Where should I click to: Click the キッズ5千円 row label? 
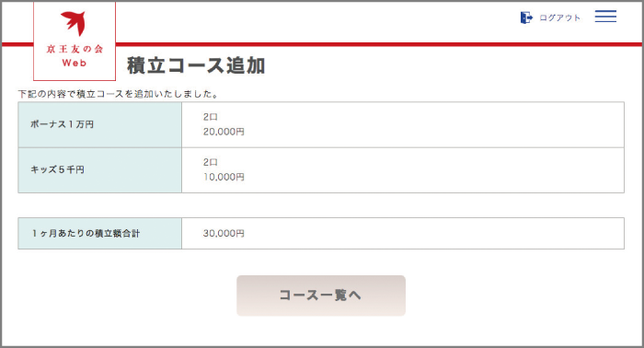tap(57, 169)
